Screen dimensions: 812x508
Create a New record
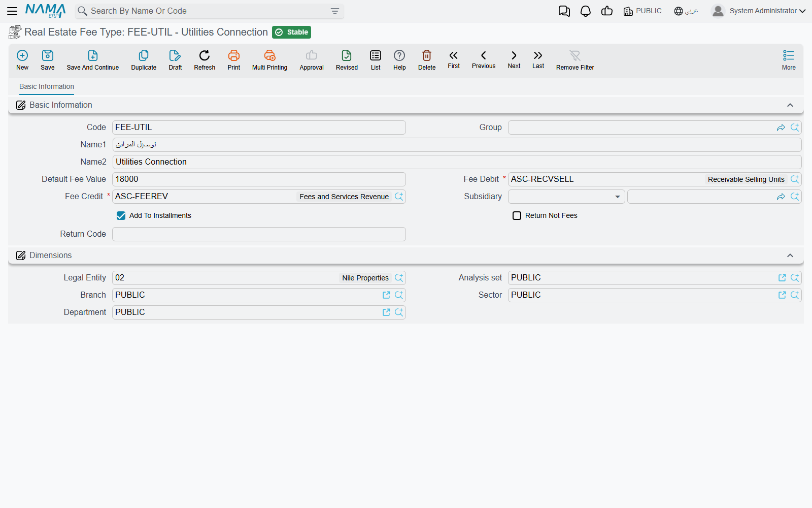click(x=22, y=60)
